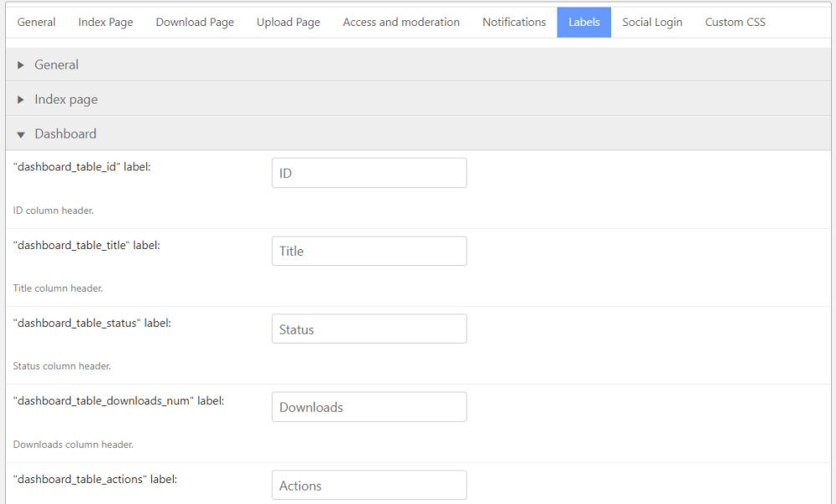Collapse the Dashboard accordion section
This screenshot has height=504, width=836.
pyautogui.click(x=64, y=134)
